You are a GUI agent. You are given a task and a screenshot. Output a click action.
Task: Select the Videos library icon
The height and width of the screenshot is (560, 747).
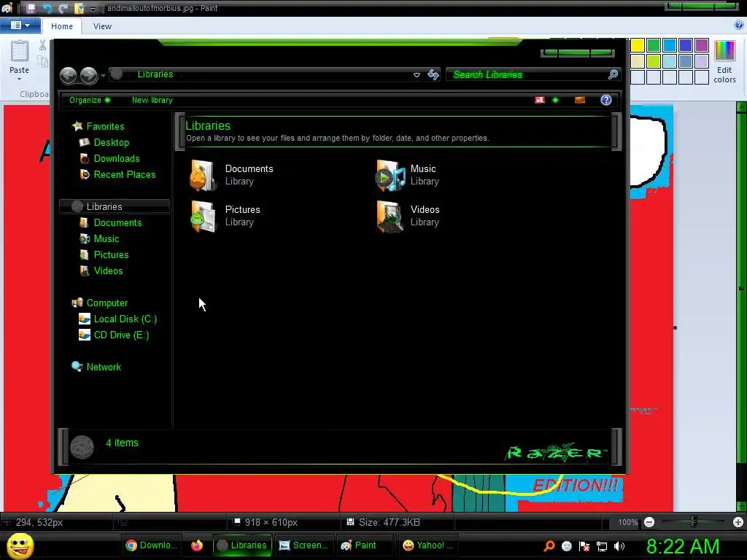tap(390, 216)
